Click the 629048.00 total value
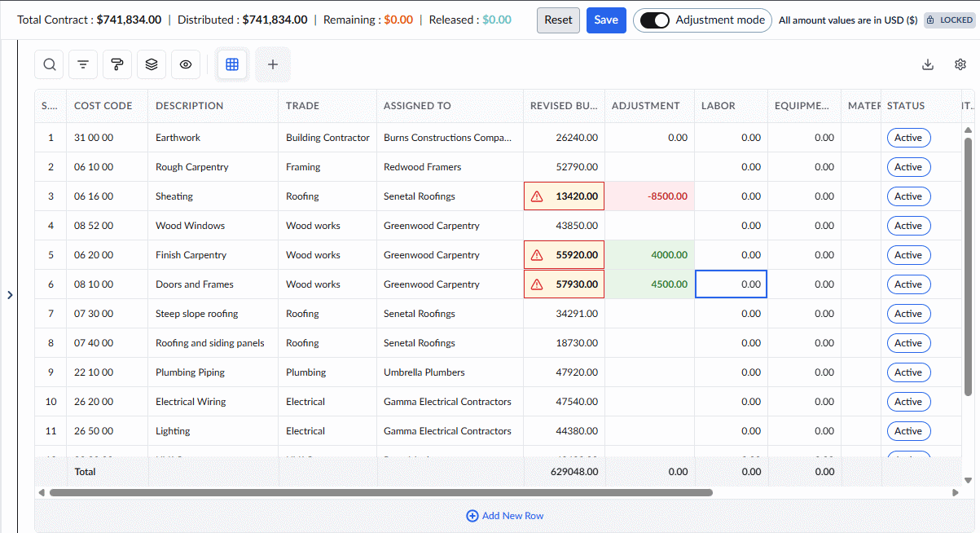The height and width of the screenshot is (533, 980). 574,472
